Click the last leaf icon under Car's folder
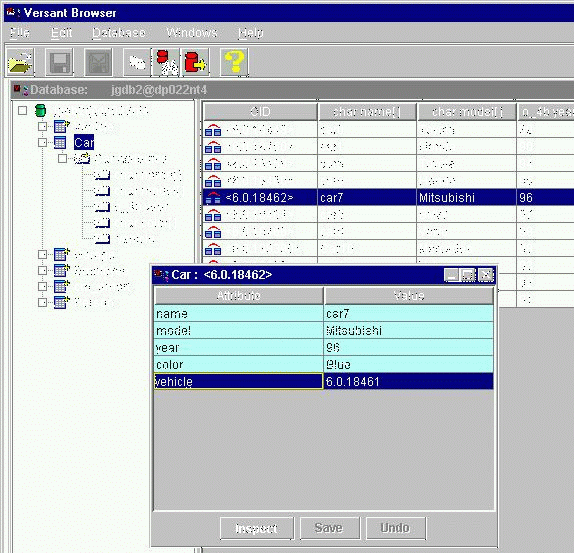The width and height of the screenshot is (574, 553). click(x=102, y=239)
